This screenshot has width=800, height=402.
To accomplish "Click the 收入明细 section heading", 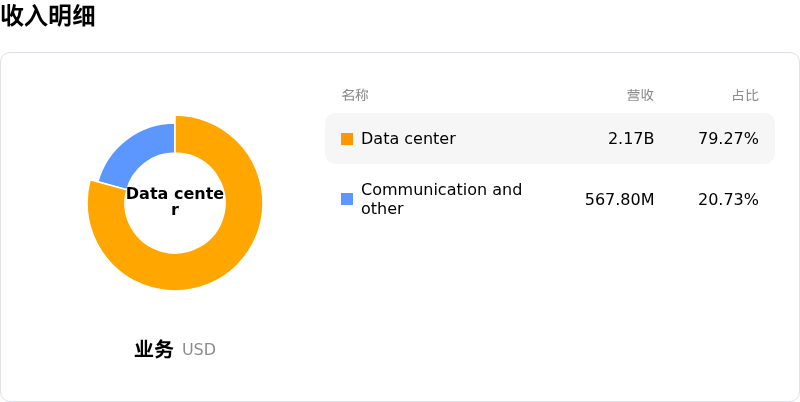I will [x=48, y=15].
